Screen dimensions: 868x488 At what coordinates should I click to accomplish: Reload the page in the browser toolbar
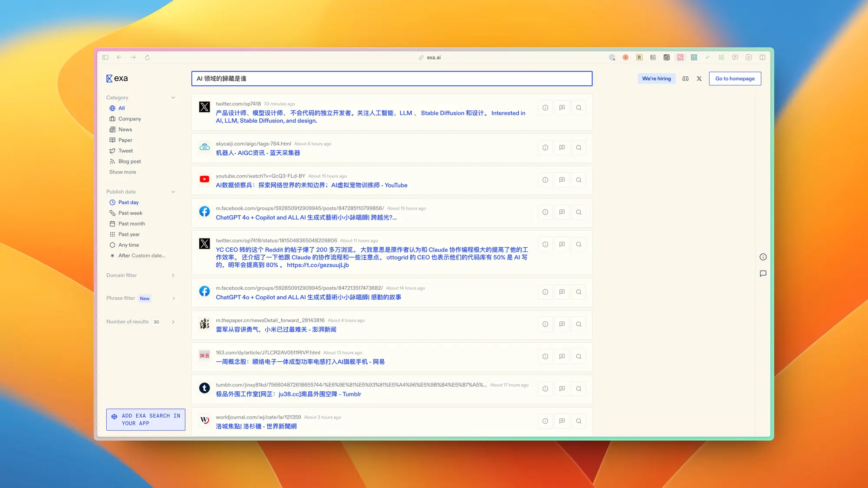[x=147, y=57]
